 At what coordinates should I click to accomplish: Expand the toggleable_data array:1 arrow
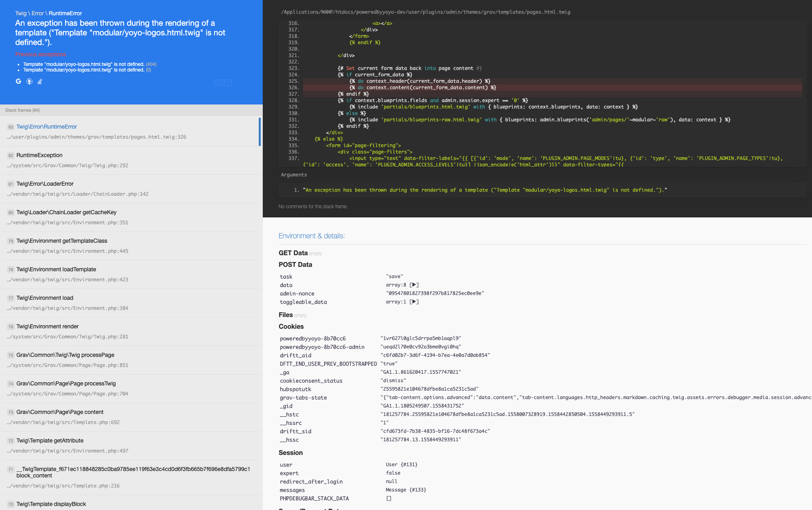pos(414,302)
